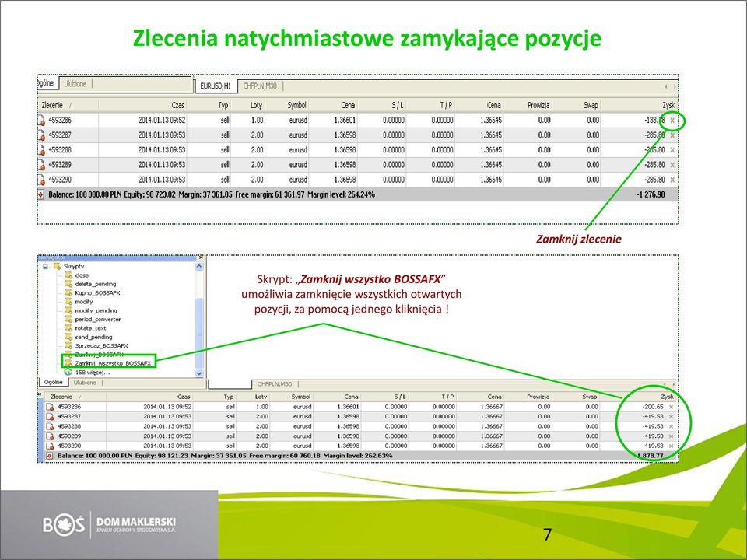Viewport: 747px width, 560px height.
Task: Sort upper table by the Symbol column
Action: [287, 105]
